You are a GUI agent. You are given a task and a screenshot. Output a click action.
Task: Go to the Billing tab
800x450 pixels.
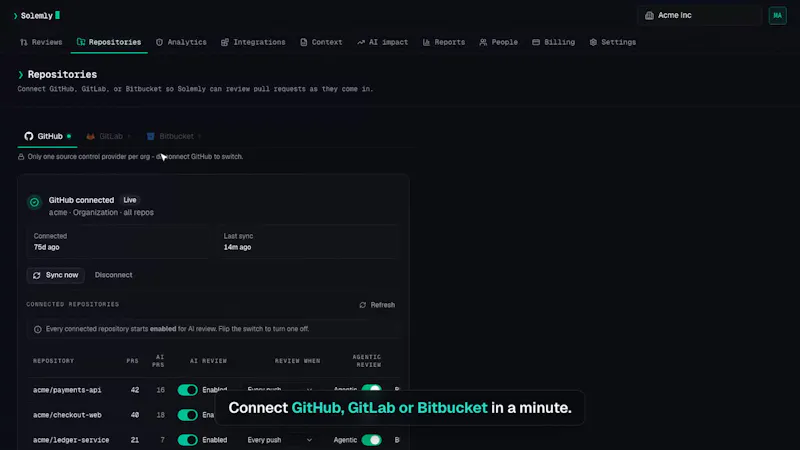point(553,42)
